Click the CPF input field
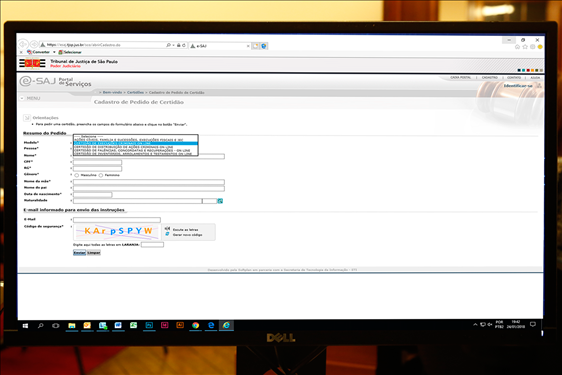The image size is (562, 375). [x=97, y=162]
